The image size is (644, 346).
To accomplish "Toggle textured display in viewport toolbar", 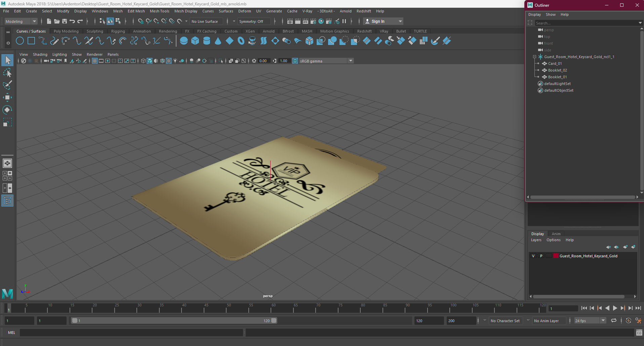I will (x=169, y=61).
